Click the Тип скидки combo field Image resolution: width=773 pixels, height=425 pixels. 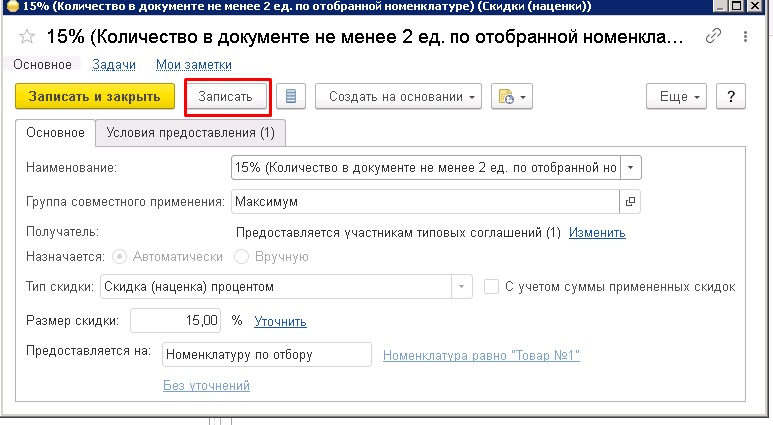click(x=276, y=286)
